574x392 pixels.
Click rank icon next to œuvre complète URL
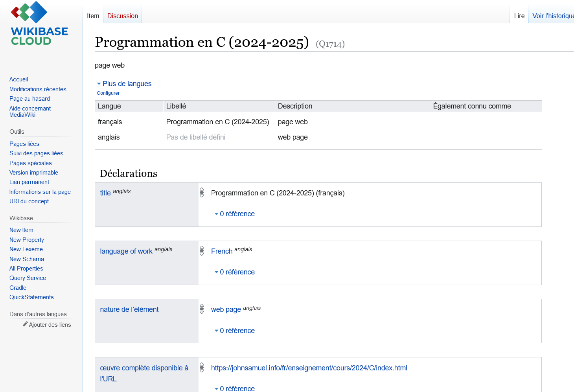pos(202,367)
